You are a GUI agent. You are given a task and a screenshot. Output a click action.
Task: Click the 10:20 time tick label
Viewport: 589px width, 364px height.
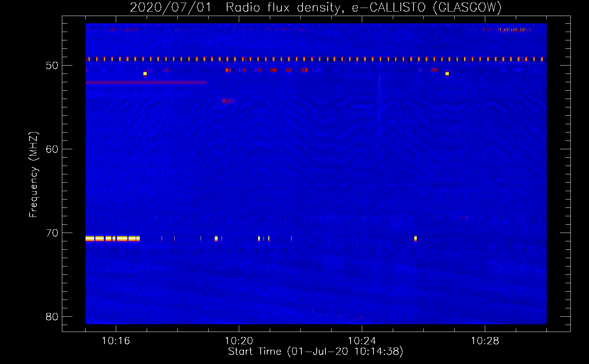pos(239,341)
